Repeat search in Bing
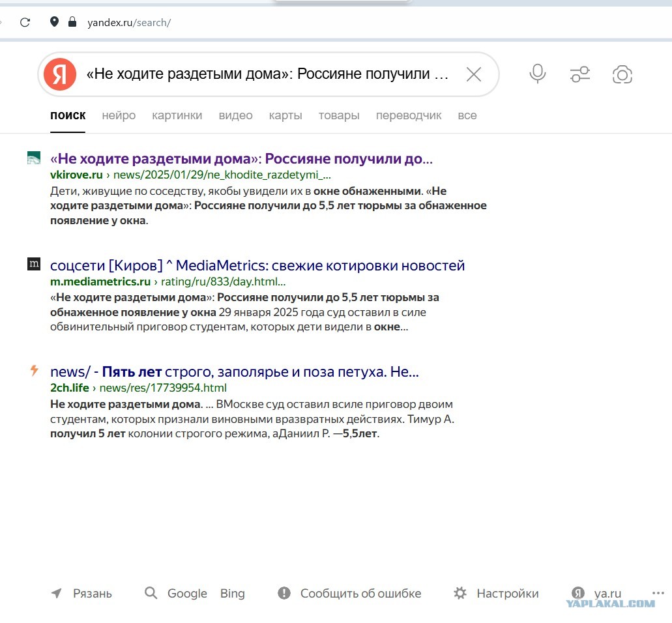This screenshot has width=672, height=623. click(232, 594)
